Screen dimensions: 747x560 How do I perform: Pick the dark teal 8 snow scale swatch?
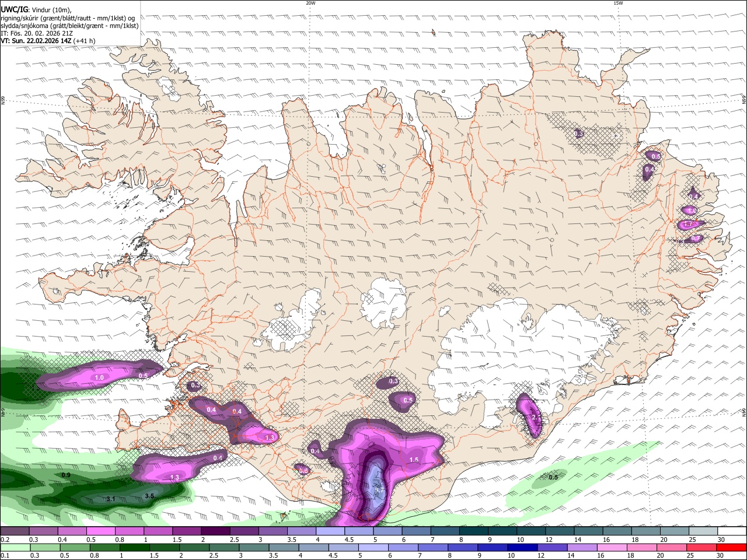click(474, 531)
